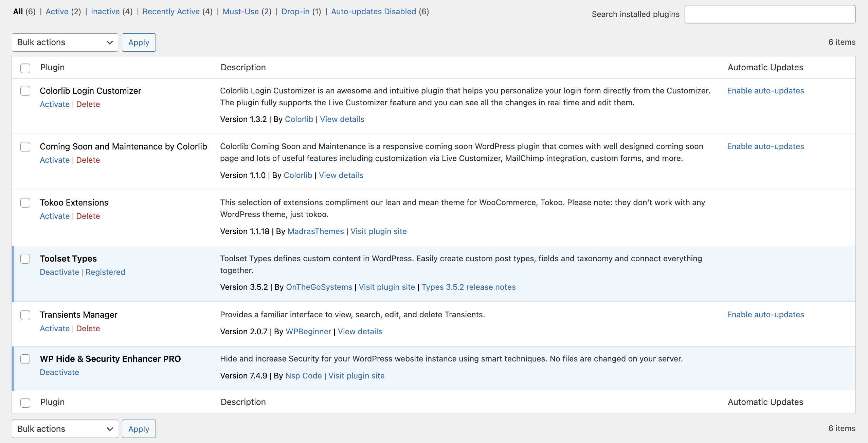Delete Colorlib Login Customizer
This screenshot has width=868, height=443.
pos(88,104)
